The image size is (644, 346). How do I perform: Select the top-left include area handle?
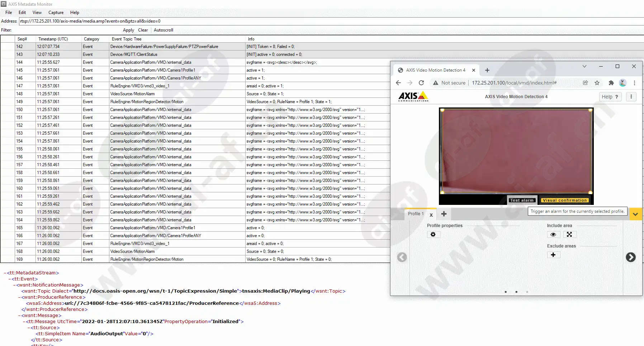[x=442, y=111]
